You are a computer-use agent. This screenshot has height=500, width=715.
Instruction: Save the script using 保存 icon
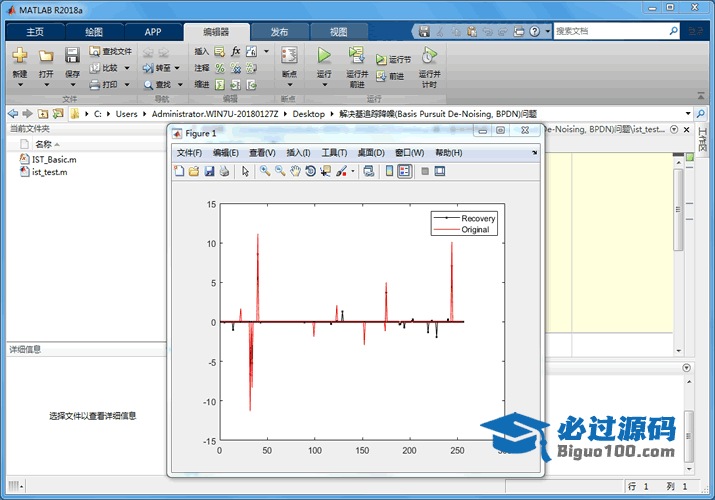pyautogui.click(x=72, y=56)
